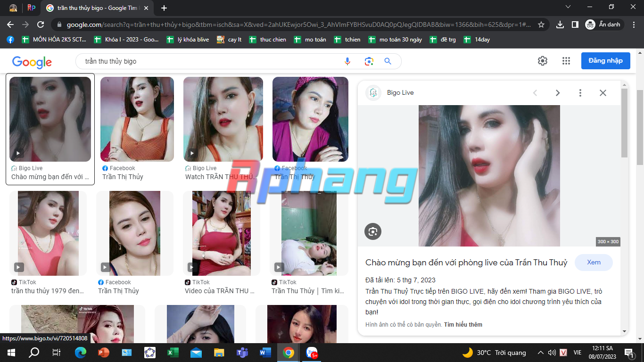Open the Watch TRẦN THU THỦ result image

click(223, 119)
